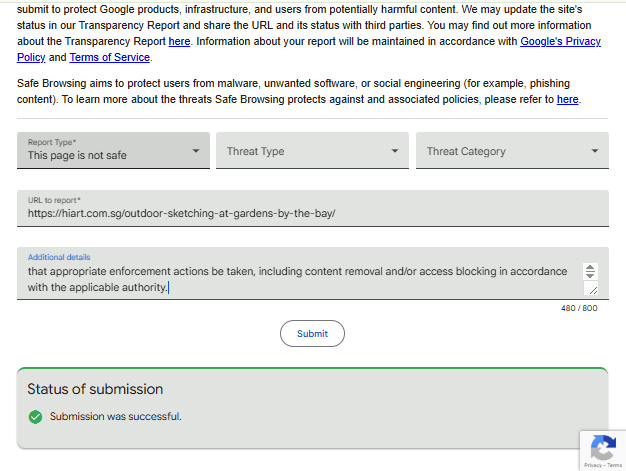Viewport: 626px width, 471px height.
Task: Click the down arrow in Additional details scroller
Action: point(590,275)
